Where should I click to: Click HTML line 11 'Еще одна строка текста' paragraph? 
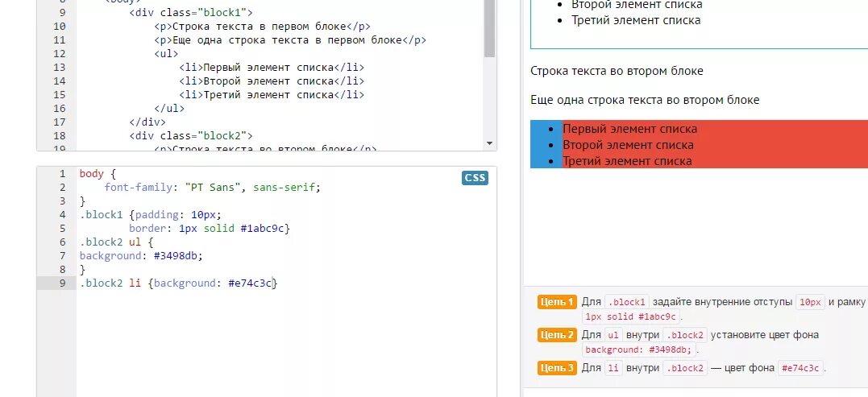291,39
